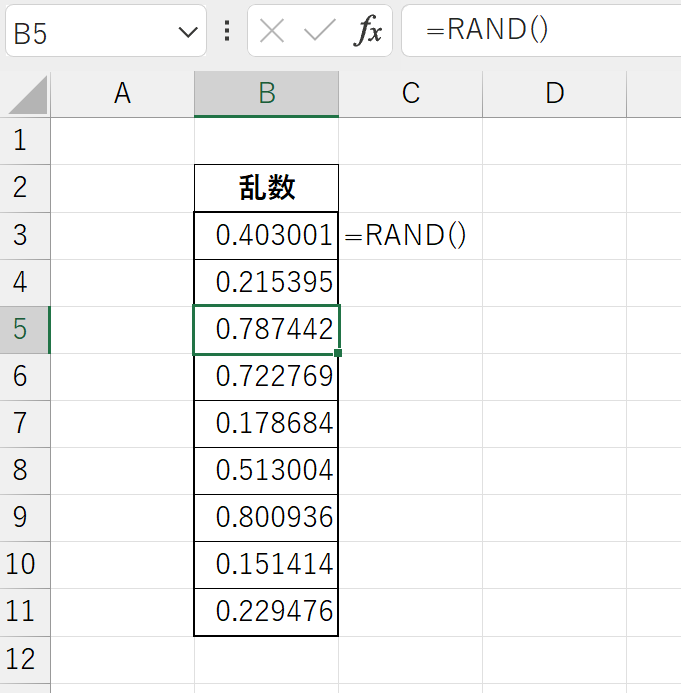Select cell containing 0.229476
Image resolution: width=681 pixels, height=693 pixels.
[266, 612]
